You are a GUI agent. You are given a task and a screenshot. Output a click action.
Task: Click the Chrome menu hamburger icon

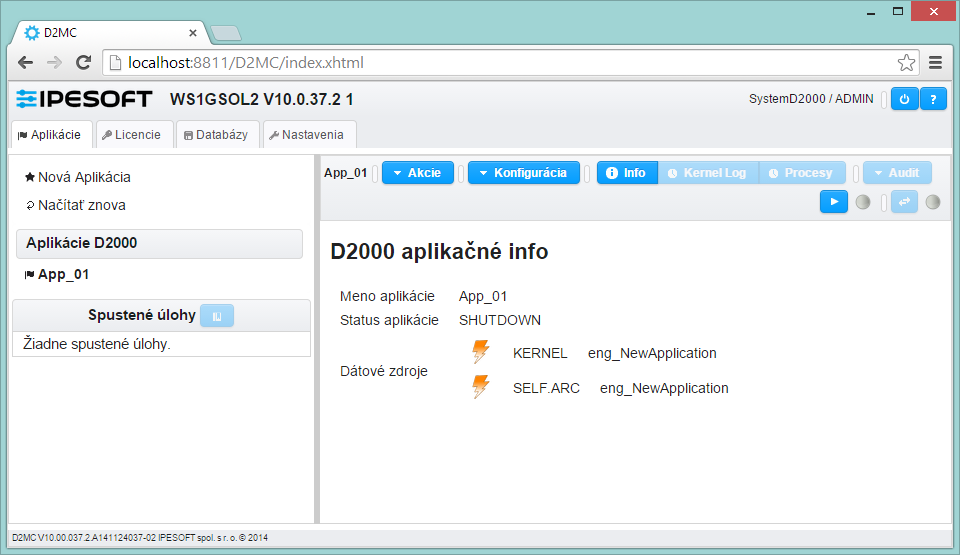pos(936,62)
